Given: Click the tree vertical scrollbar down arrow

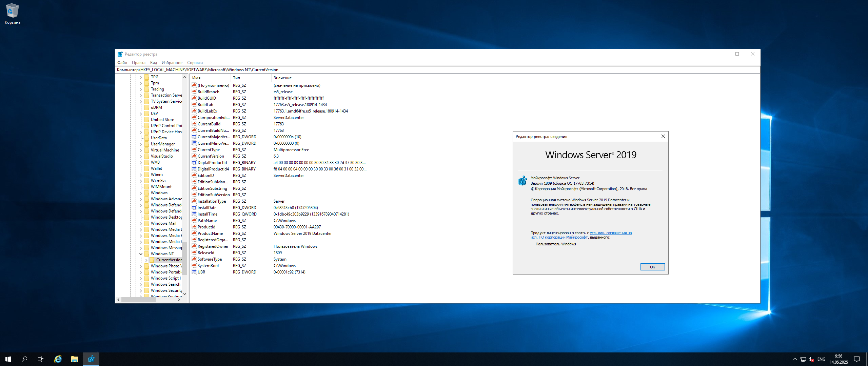Looking at the screenshot, I should [x=184, y=294].
